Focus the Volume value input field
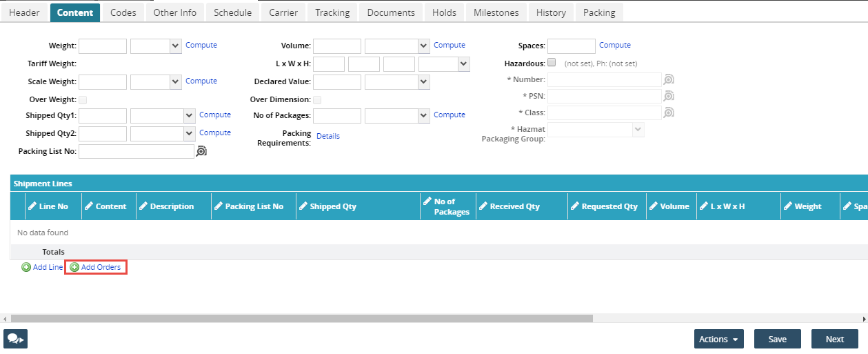Image resolution: width=868 pixels, height=354 pixels. (337, 46)
